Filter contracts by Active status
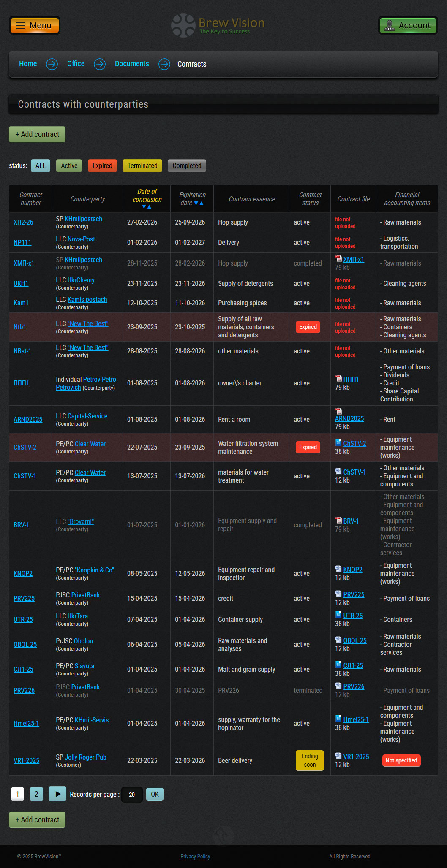447x868 pixels. click(69, 166)
